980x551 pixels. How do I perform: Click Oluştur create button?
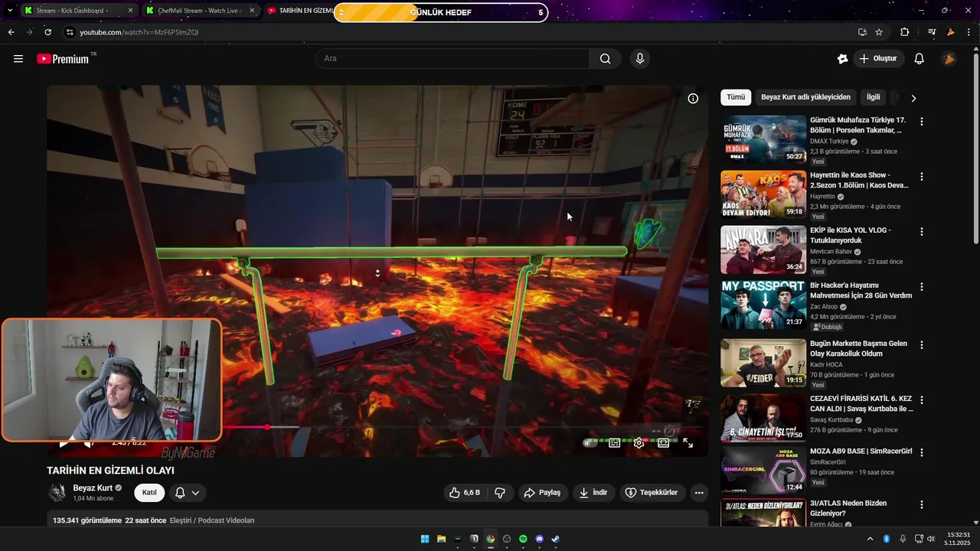879,59
